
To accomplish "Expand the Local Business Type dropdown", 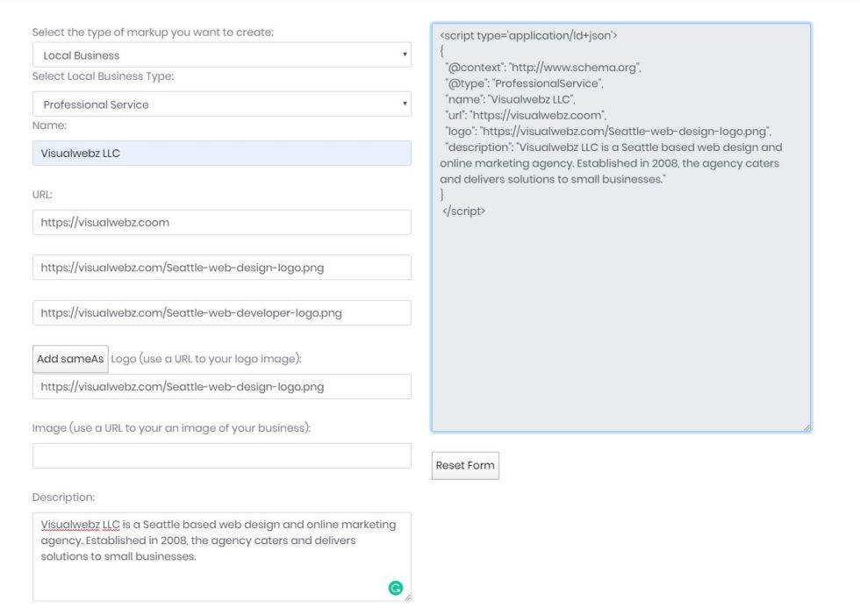I will pos(221,104).
